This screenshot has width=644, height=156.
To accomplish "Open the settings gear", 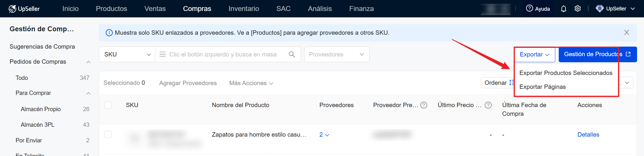I will (578, 8).
